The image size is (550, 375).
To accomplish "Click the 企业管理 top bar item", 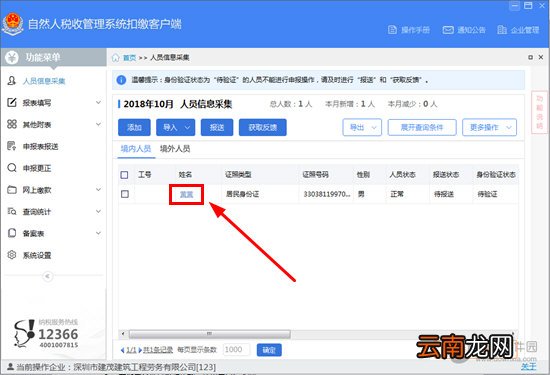I will (x=518, y=30).
